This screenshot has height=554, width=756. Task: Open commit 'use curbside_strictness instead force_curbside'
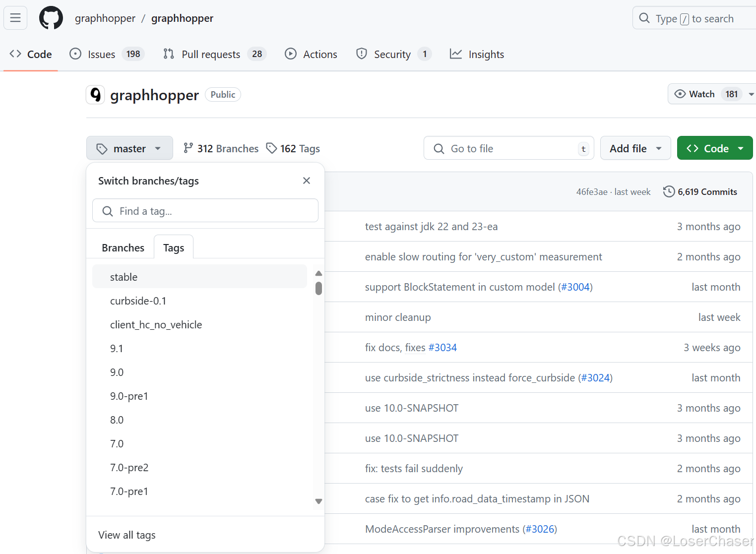[x=470, y=378]
